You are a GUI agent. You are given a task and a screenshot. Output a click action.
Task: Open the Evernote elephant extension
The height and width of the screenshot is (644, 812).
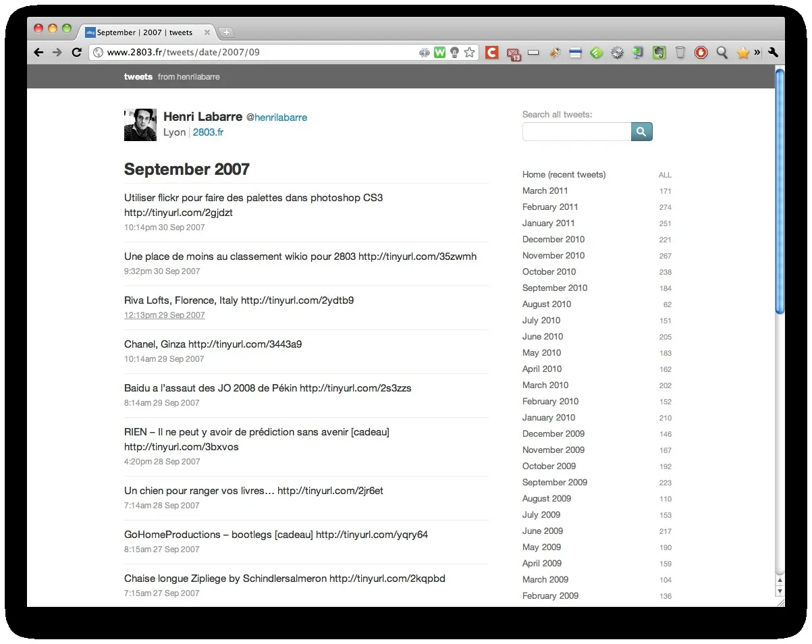click(x=659, y=52)
